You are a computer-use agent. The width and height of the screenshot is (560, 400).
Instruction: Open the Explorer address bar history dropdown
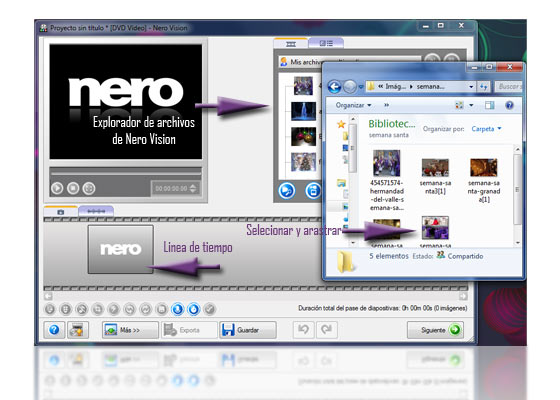(471, 87)
